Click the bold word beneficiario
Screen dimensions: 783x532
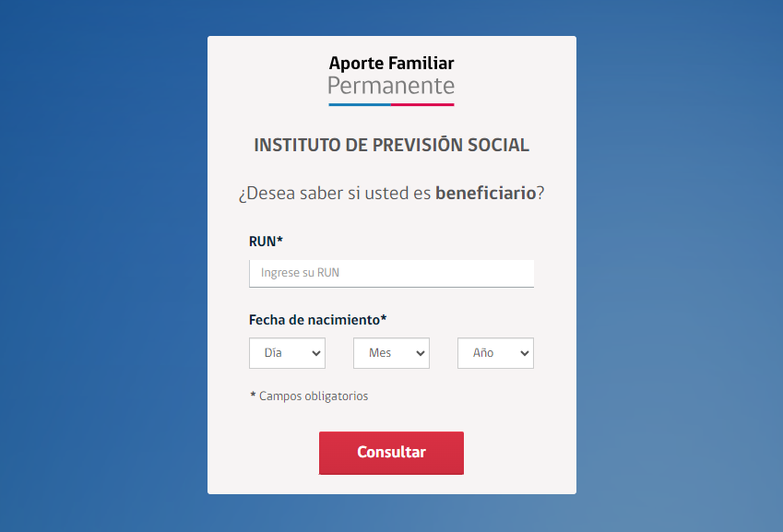tap(485, 194)
